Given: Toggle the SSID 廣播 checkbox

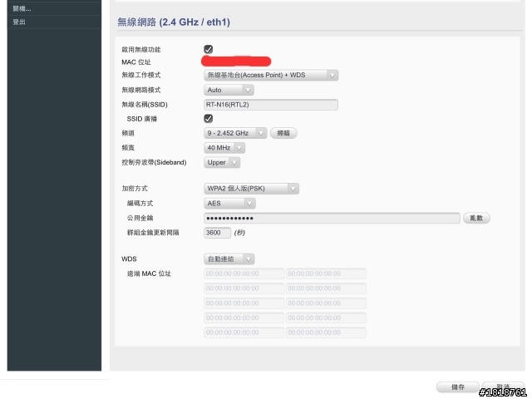Looking at the screenshot, I should tap(209, 118).
